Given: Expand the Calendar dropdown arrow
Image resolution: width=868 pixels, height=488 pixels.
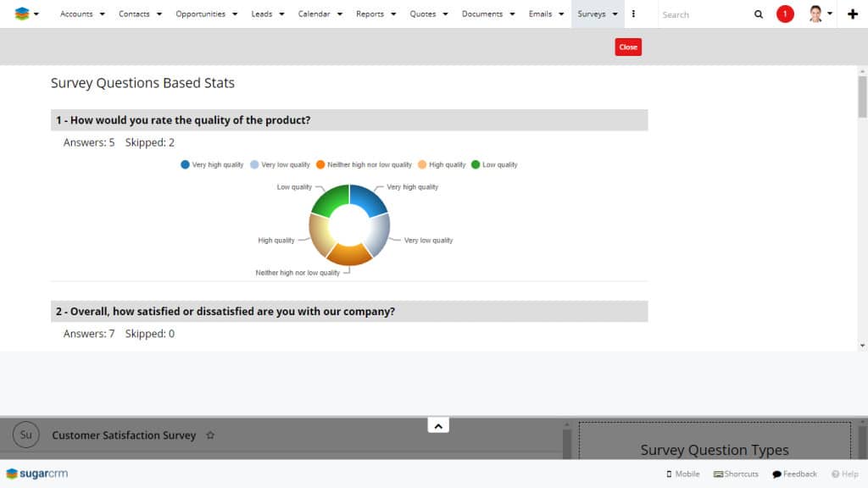Looking at the screenshot, I should click(340, 14).
